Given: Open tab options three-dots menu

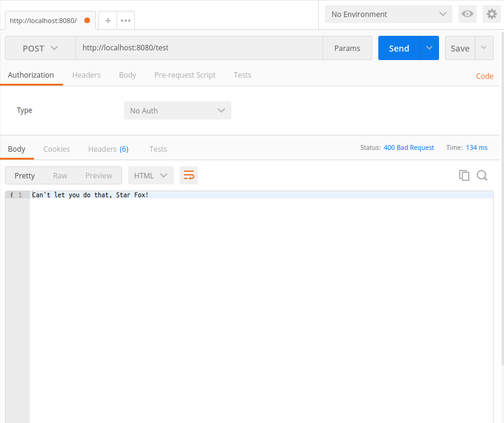Looking at the screenshot, I should click(x=126, y=20).
